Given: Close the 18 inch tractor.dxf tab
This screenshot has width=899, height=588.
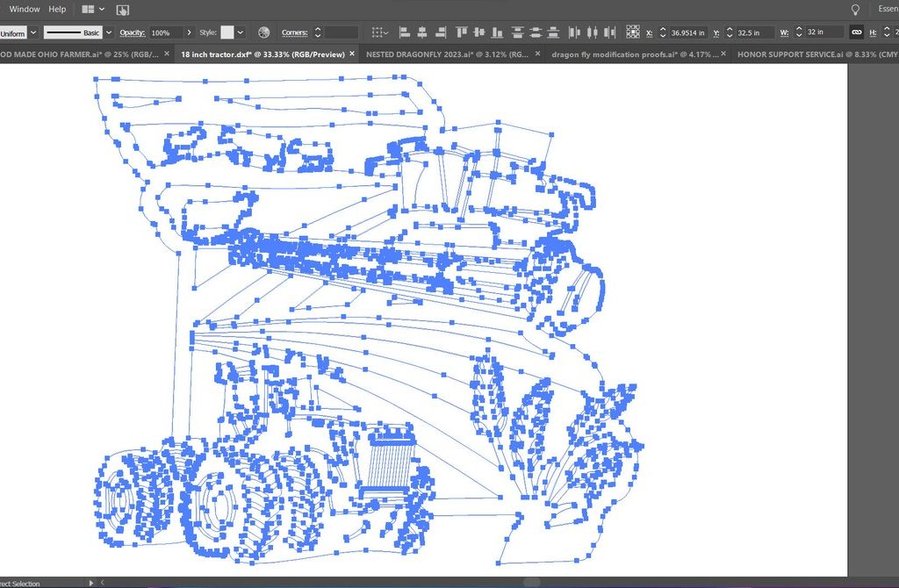Looking at the screenshot, I should pos(352,54).
